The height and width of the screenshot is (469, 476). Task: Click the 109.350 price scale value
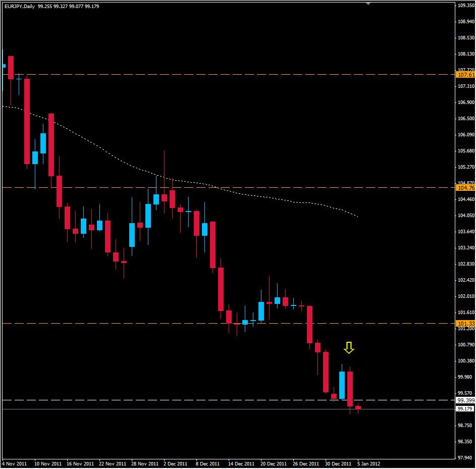tap(465, 6)
